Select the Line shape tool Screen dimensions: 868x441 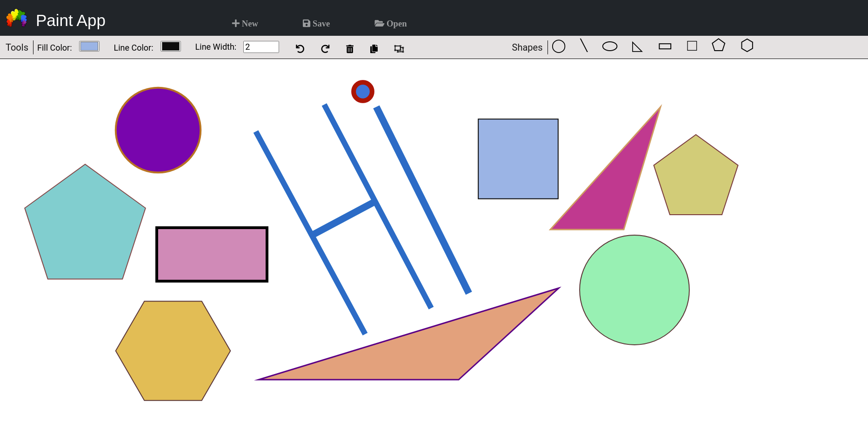(584, 46)
